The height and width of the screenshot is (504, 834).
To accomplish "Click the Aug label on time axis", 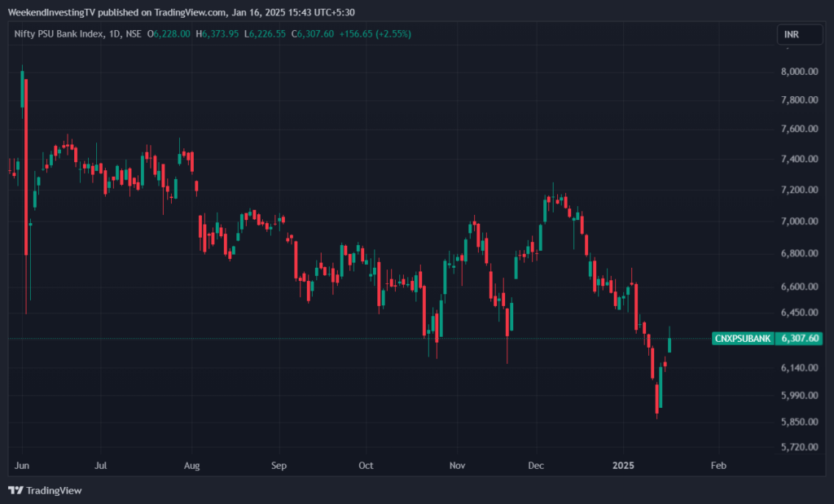I will (192, 466).
